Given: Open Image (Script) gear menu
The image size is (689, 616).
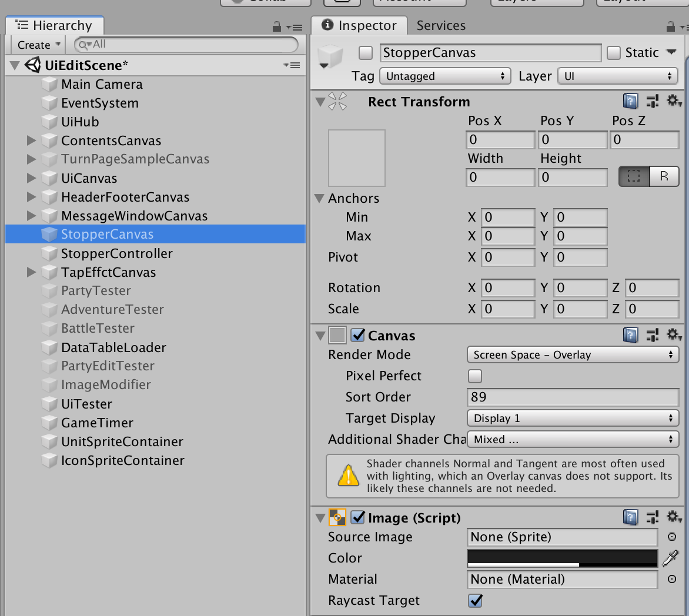Looking at the screenshot, I should click(674, 517).
